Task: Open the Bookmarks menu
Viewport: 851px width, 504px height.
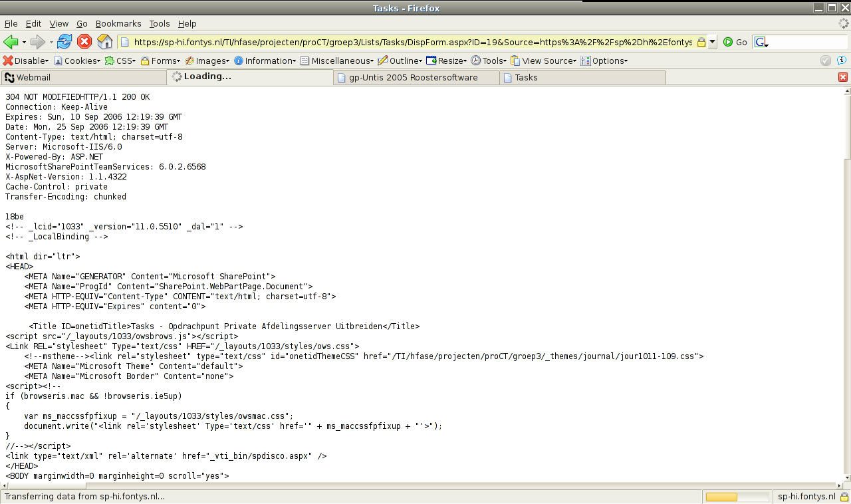Action: coord(118,23)
